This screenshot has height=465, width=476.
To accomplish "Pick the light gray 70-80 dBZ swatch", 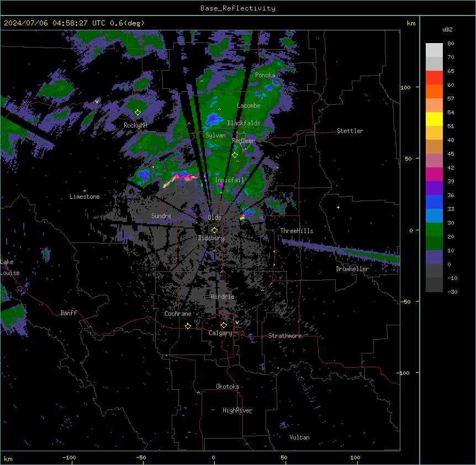I will click(x=434, y=50).
